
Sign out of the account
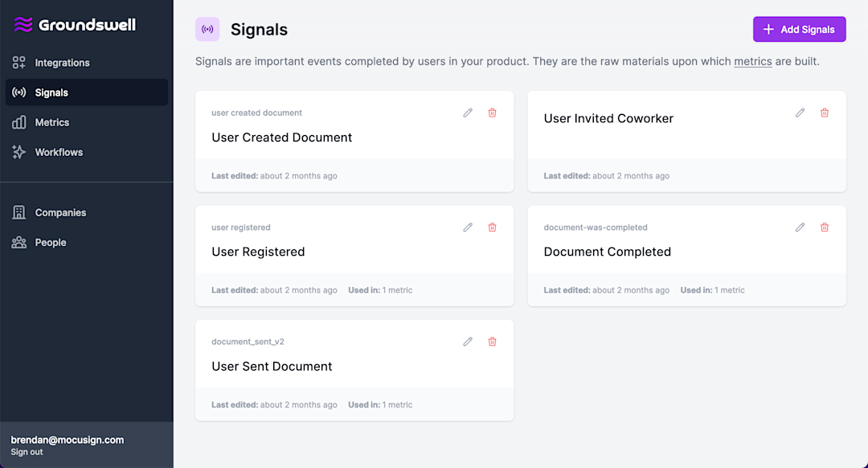click(27, 452)
